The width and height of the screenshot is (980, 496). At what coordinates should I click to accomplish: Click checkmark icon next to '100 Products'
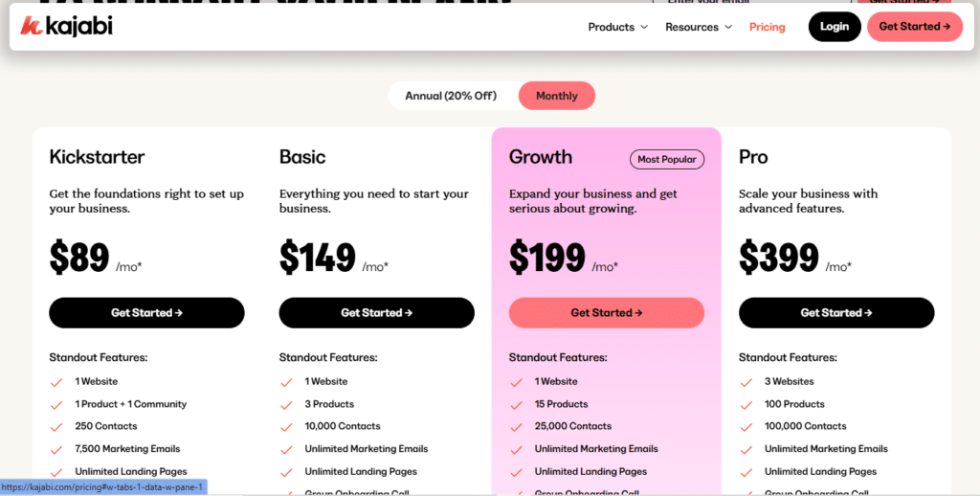point(746,405)
